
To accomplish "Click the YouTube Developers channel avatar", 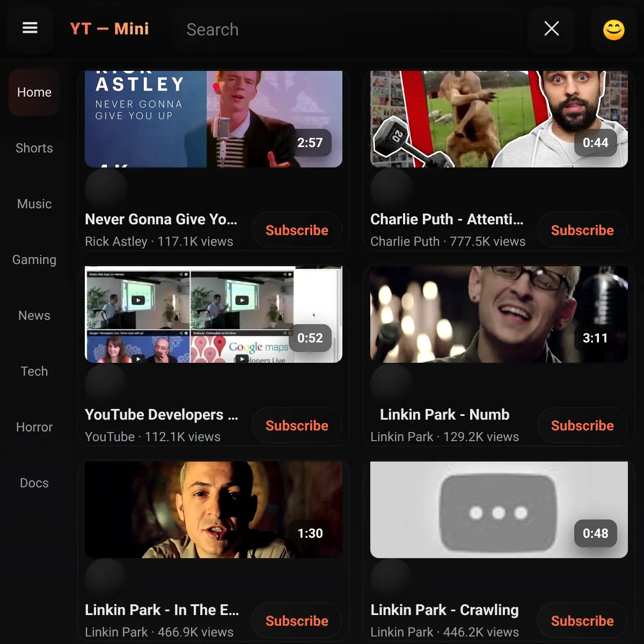I will pos(106,383).
